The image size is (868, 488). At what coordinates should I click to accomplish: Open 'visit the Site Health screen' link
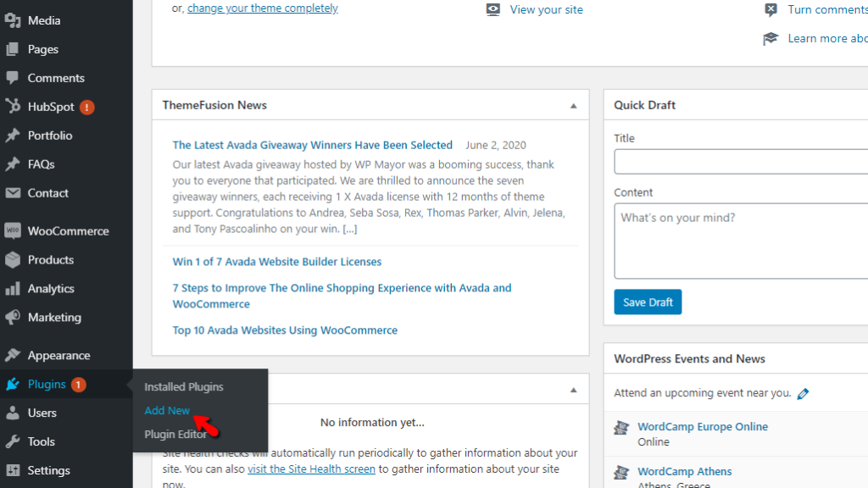pyautogui.click(x=311, y=469)
